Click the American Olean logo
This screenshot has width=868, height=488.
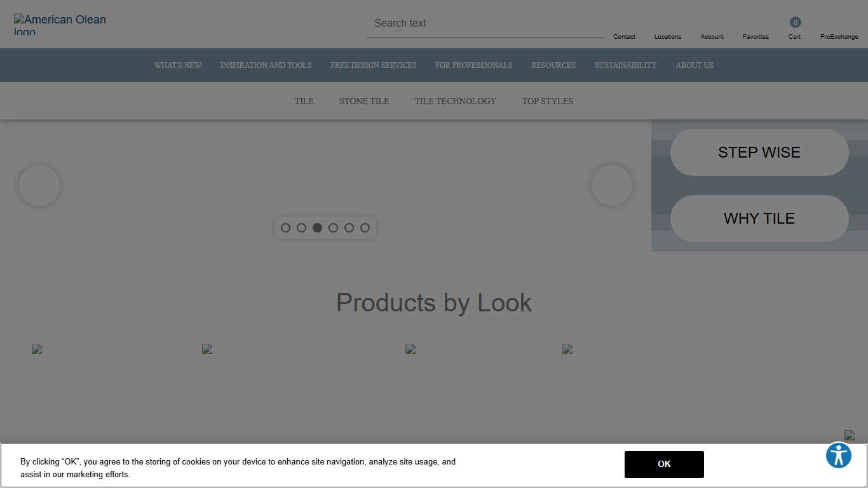click(60, 24)
